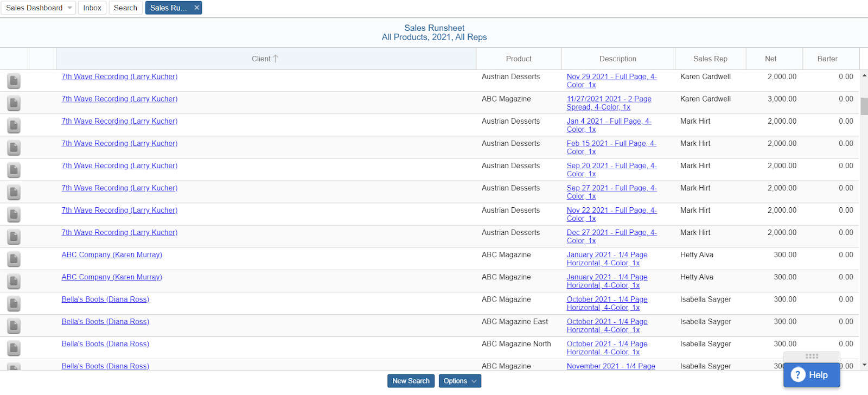Image resolution: width=868 pixels, height=395 pixels.
Task: Open Bella's Boots link in ABC Magazine North row
Action: (105, 344)
